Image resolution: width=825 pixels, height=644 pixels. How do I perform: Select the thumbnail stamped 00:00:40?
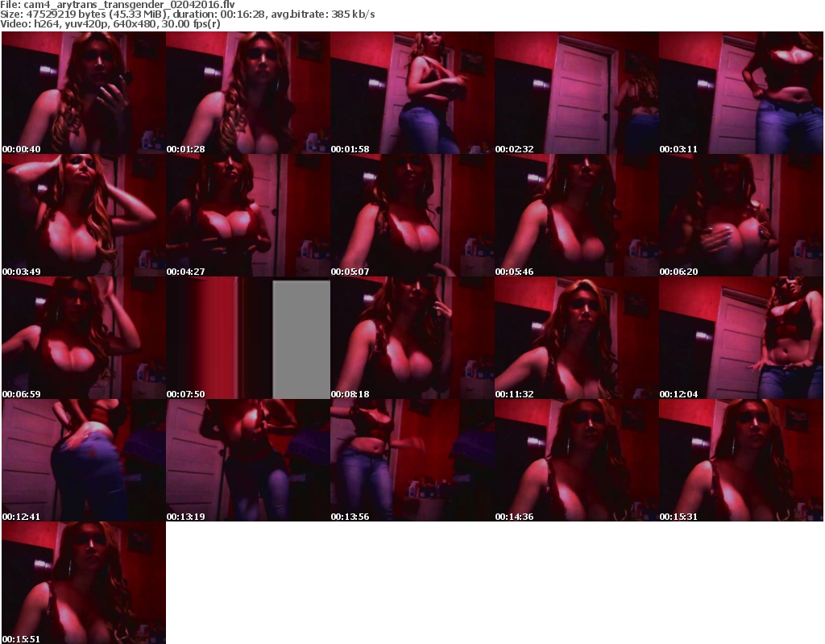pyautogui.click(x=84, y=93)
